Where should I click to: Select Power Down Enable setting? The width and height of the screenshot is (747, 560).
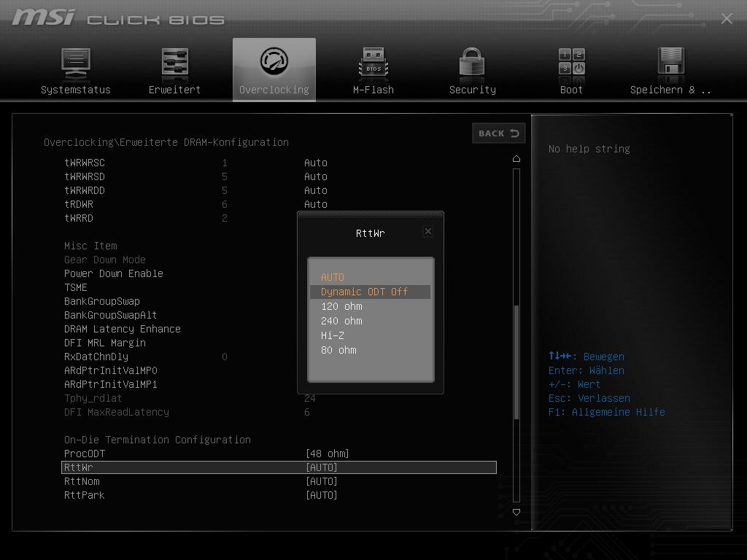tap(113, 274)
